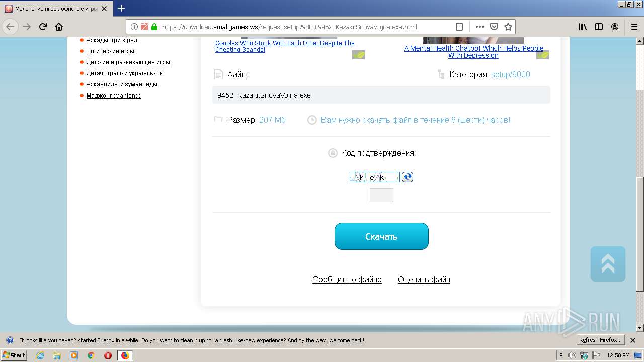Viewport: 644px width, 362px height.
Task: Open Couples Who Stuck With Each Other ad
Action: pyautogui.click(x=285, y=46)
